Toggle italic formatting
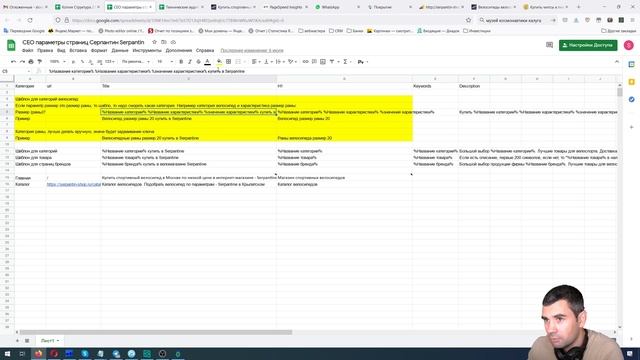This screenshot has width=640, height=360. (189, 62)
